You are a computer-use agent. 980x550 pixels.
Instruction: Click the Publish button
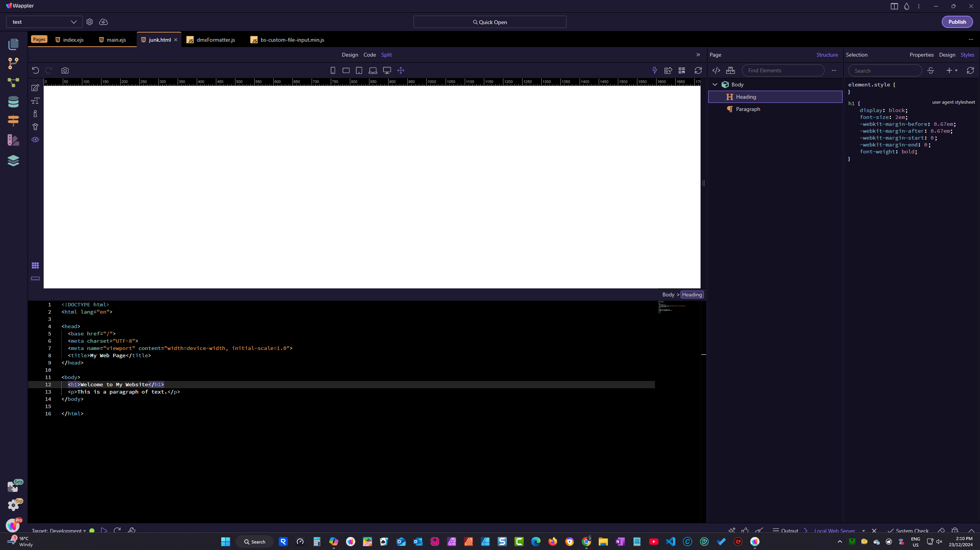tap(957, 22)
